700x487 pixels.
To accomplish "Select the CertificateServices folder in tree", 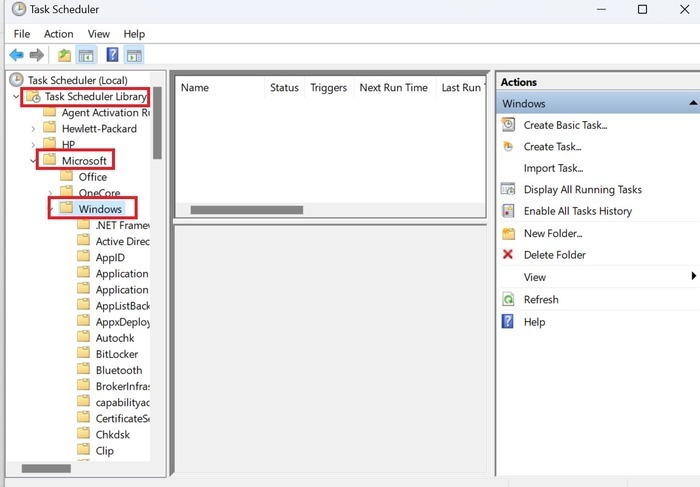I will tap(122, 418).
